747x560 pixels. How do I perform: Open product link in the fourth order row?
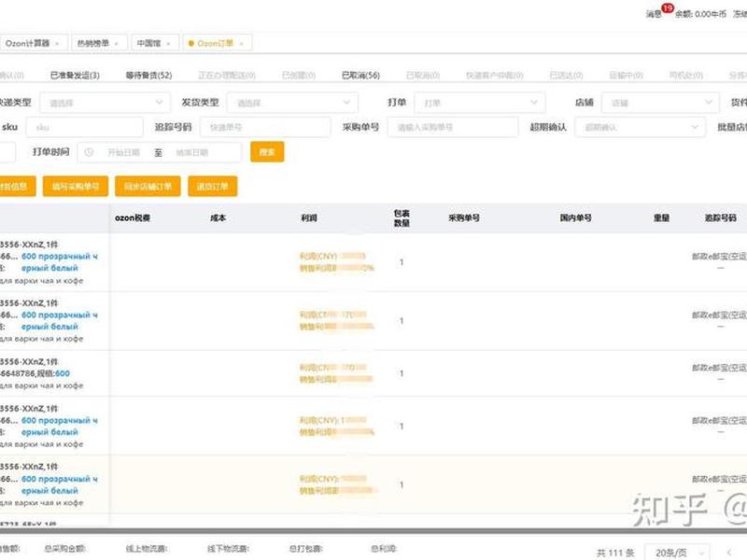59,427
